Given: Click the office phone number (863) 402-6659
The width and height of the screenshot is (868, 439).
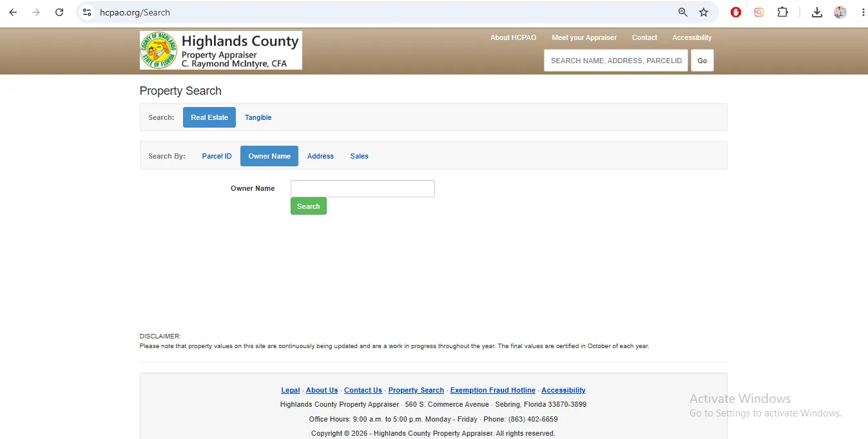Looking at the screenshot, I should coord(533,419).
